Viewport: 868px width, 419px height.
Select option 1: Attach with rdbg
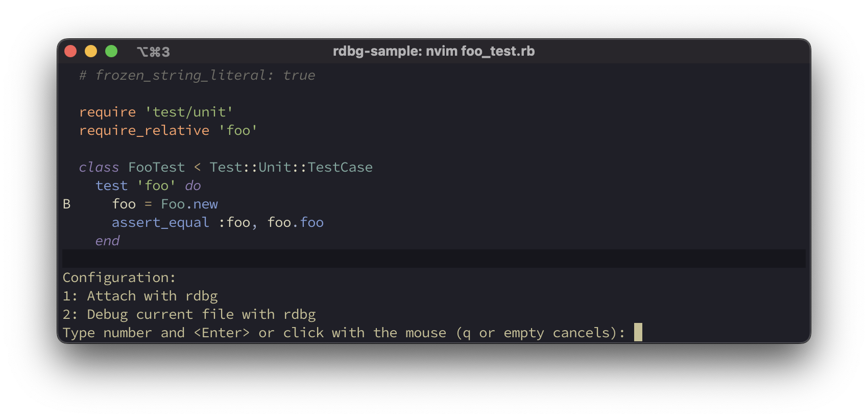click(140, 296)
